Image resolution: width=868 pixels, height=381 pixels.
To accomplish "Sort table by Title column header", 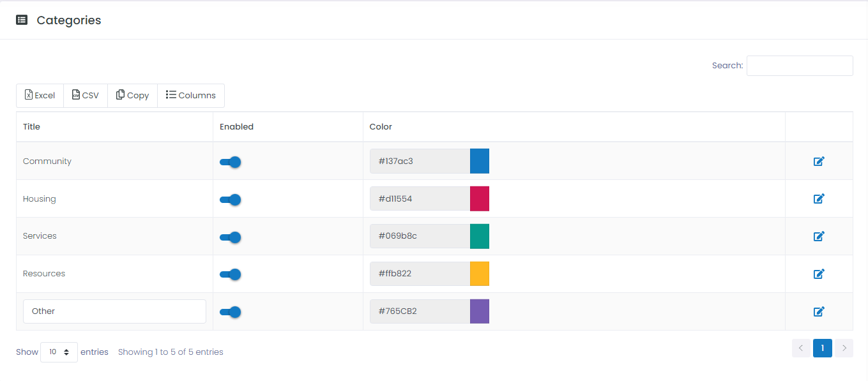I will point(31,126).
